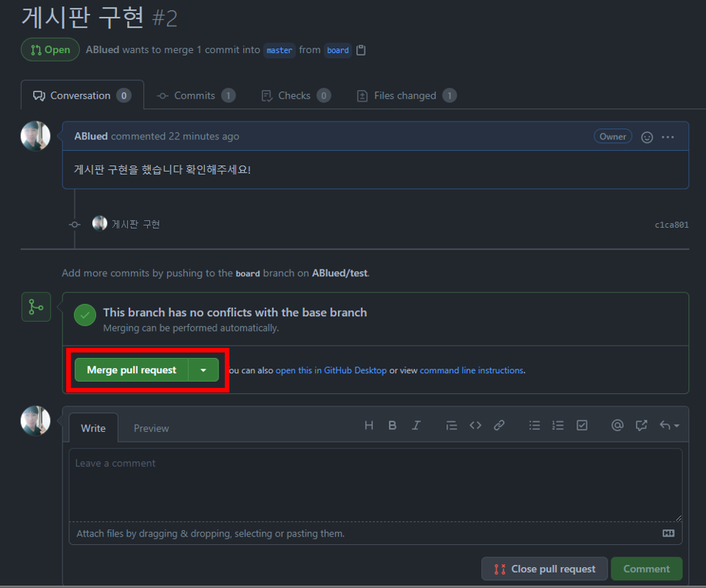
Task: Add a reaction with the smiley icon
Action: (x=647, y=137)
